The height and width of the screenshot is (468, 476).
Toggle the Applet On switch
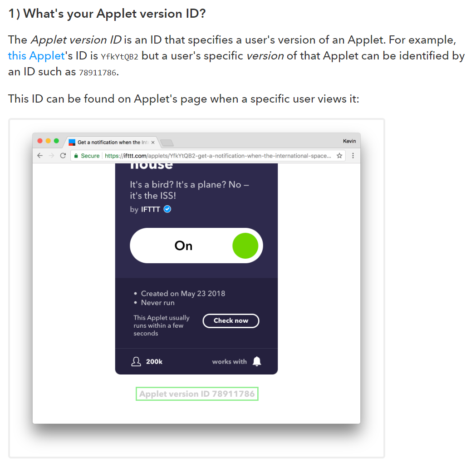(x=196, y=246)
